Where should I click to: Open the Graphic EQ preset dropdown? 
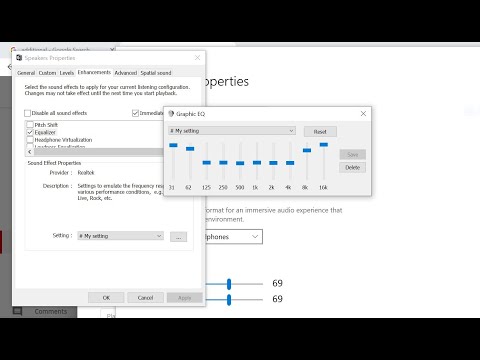(232, 131)
